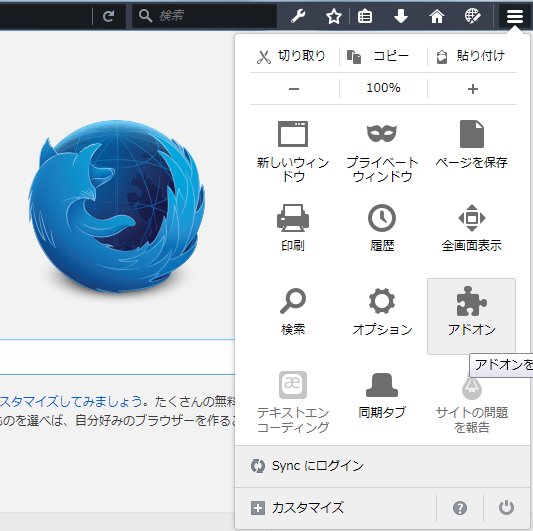Viewport: 533px width, 531px height.
Task: Open downloads arrow icon
Action: pyautogui.click(x=401, y=16)
